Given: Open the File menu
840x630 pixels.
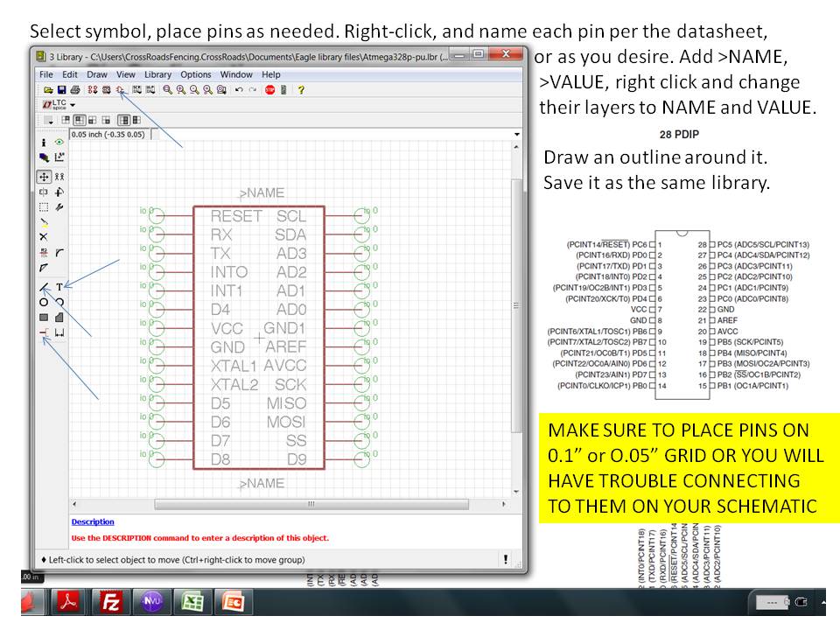Looking at the screenshot, I should [x=46, y=74].
